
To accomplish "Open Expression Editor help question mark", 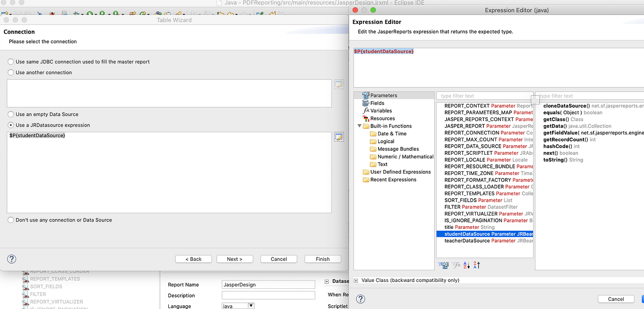I will click(361, 299).
